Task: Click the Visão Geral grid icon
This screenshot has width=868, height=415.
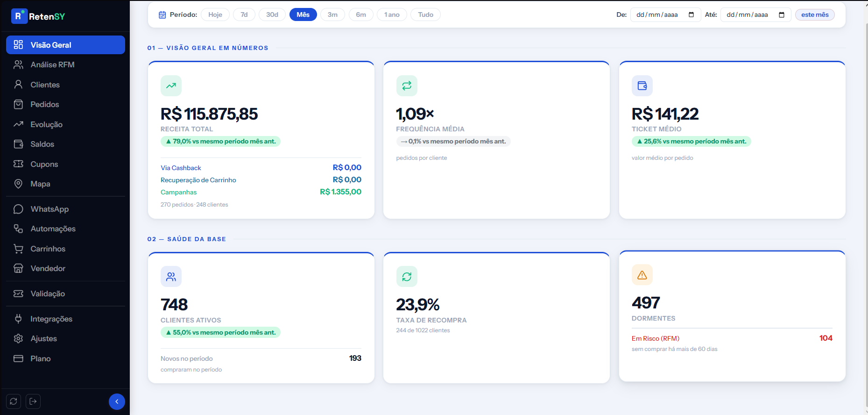Action: (18, 45)
